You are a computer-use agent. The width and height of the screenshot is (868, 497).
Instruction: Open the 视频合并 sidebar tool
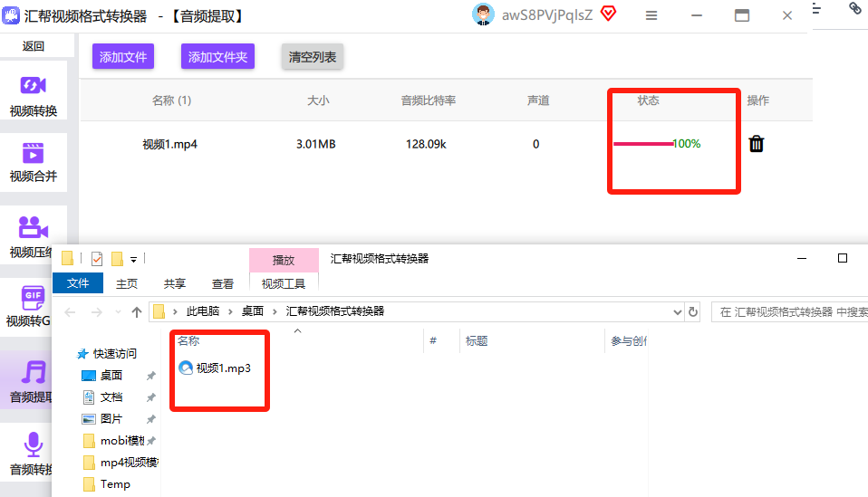tap(34, 163)
